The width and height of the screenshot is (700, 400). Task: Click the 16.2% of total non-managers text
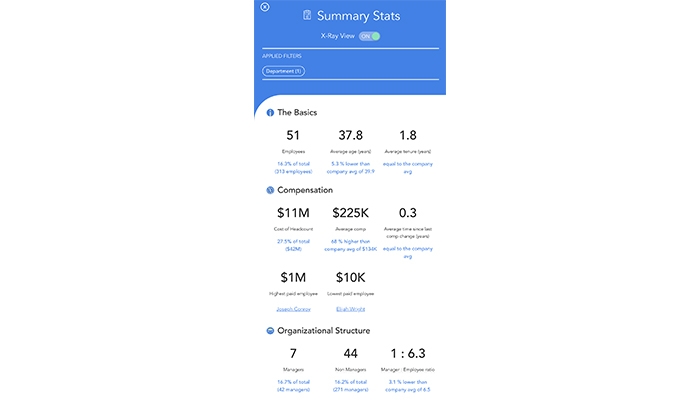[x=350, y=386]
